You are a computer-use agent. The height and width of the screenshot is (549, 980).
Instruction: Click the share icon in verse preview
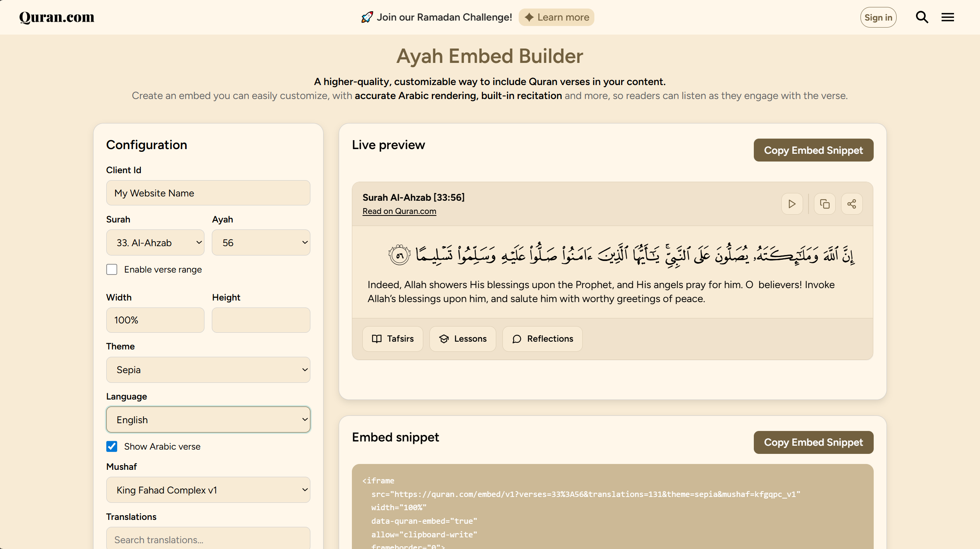[852, 204]
